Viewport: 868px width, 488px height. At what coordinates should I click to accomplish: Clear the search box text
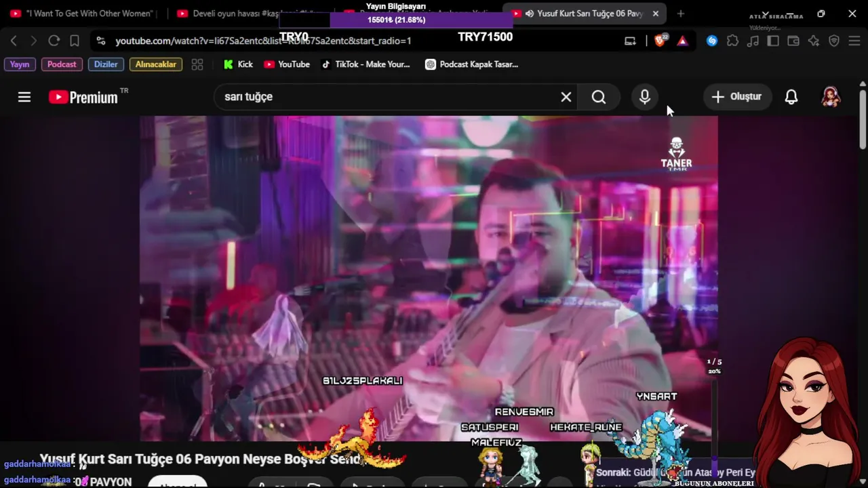point(566,97)
